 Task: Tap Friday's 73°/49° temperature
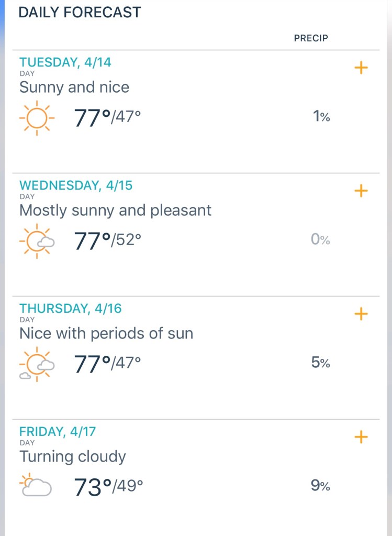coord(109,487)
